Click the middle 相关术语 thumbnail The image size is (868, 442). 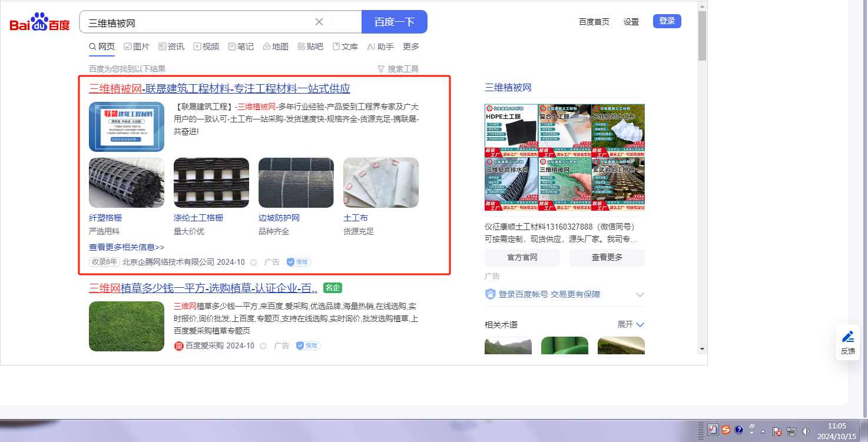[x=565, y=345]
